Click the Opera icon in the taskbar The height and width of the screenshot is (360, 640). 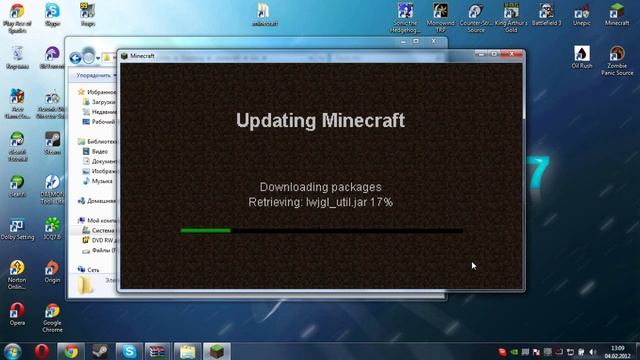pyautogui.click(x=42, y=351)
